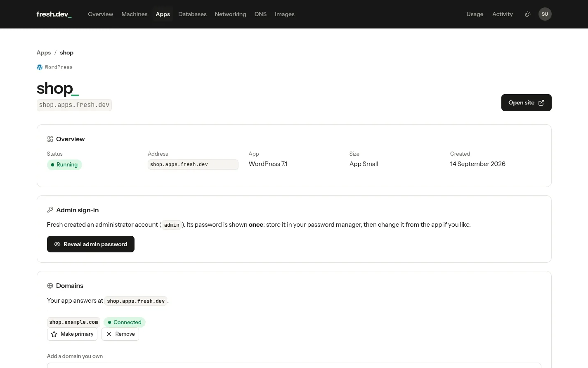Screen dimensions: 588x368
Task: Click the App Small size value
Action: [364, 164]
